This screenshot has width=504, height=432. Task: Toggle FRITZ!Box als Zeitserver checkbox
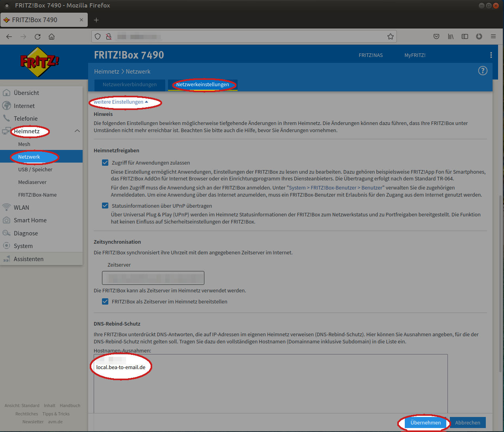click(x=105, y=301)
